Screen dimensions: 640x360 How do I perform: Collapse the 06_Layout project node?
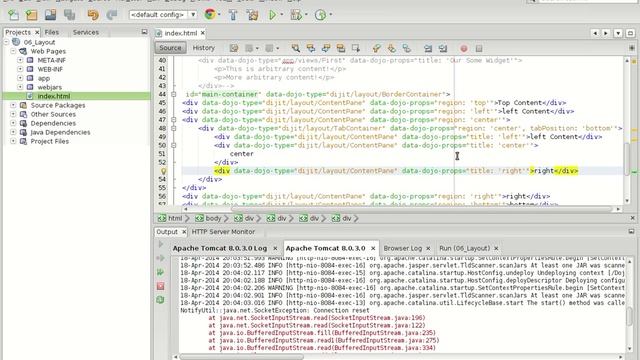7,42
